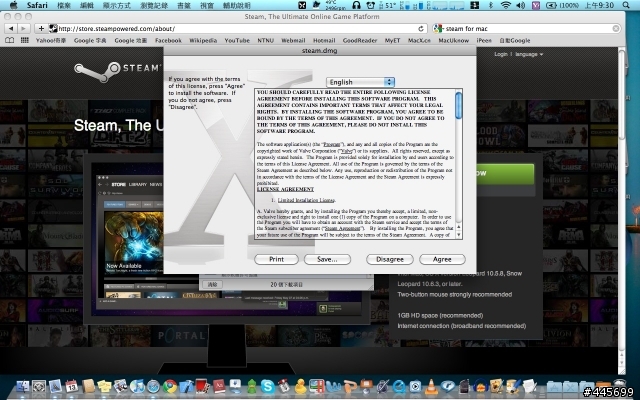Image resolution: width=640 pixels, height=400 pixels.
Task: Open the 視窗 (Window) menu
Action: coord(207,5)
